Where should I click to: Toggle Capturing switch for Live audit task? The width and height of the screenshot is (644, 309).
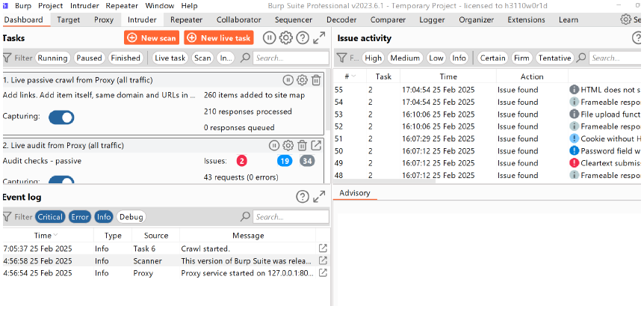pos(61,180)
